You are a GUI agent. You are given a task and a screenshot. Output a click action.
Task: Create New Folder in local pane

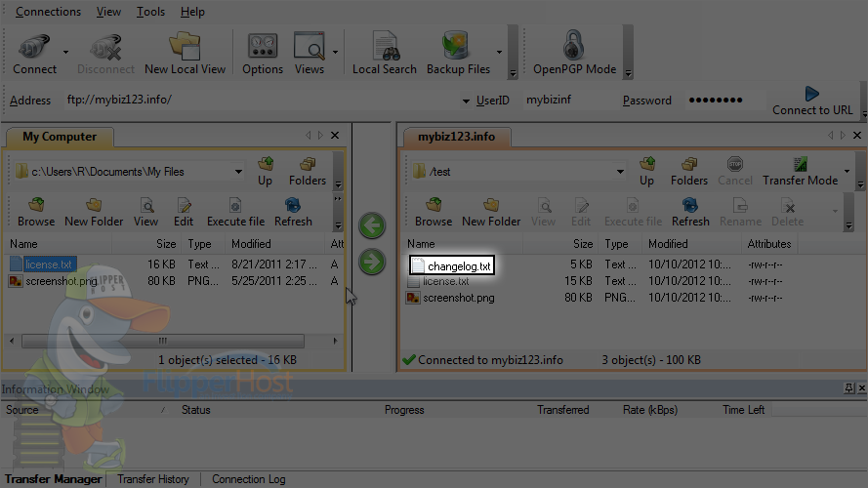pos(94,213)
